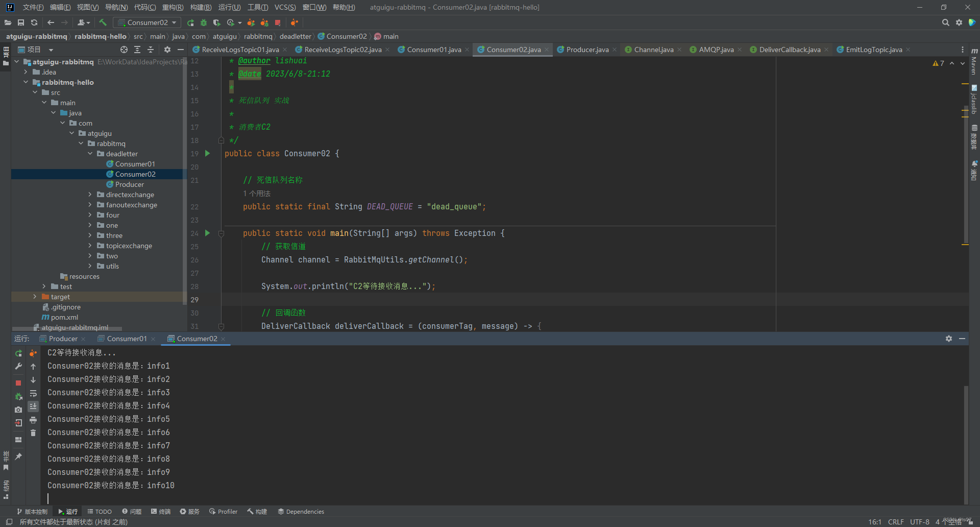Print console output with printer icon
Viewport: 980px width, 527px height.
click(33, 420)
